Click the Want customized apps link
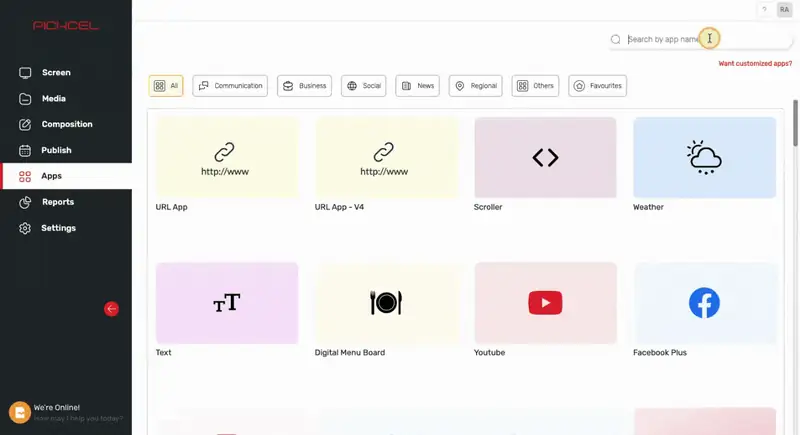The image size is (800, 435). 755,64
